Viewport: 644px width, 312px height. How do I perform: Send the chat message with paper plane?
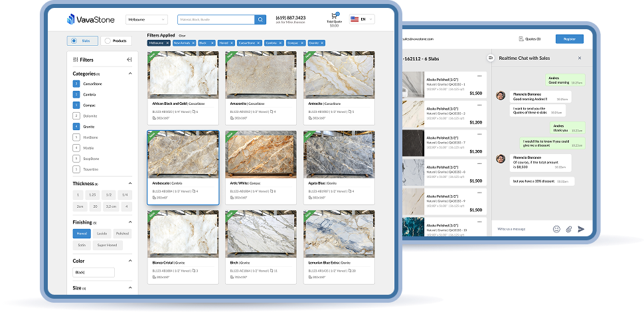click(x=581, y=229)
